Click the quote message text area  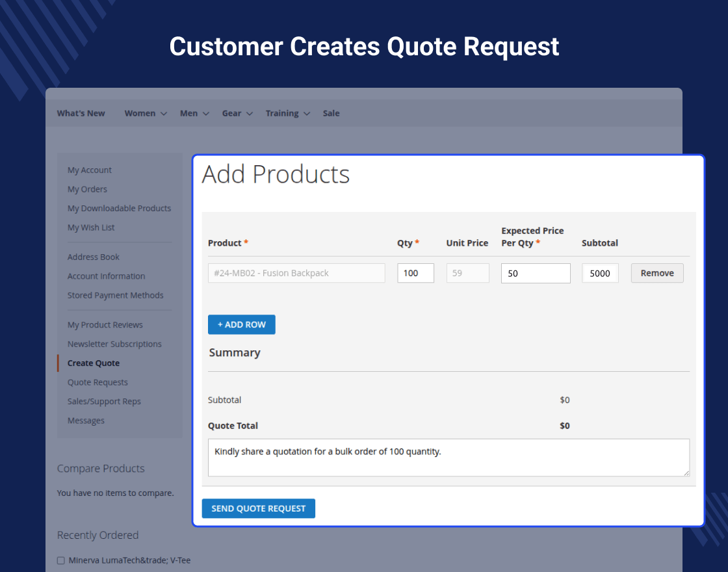point(448,458)
